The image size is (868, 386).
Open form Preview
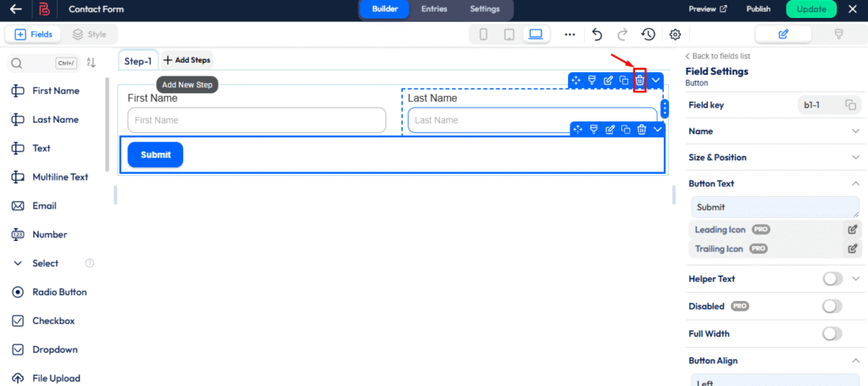708,9
